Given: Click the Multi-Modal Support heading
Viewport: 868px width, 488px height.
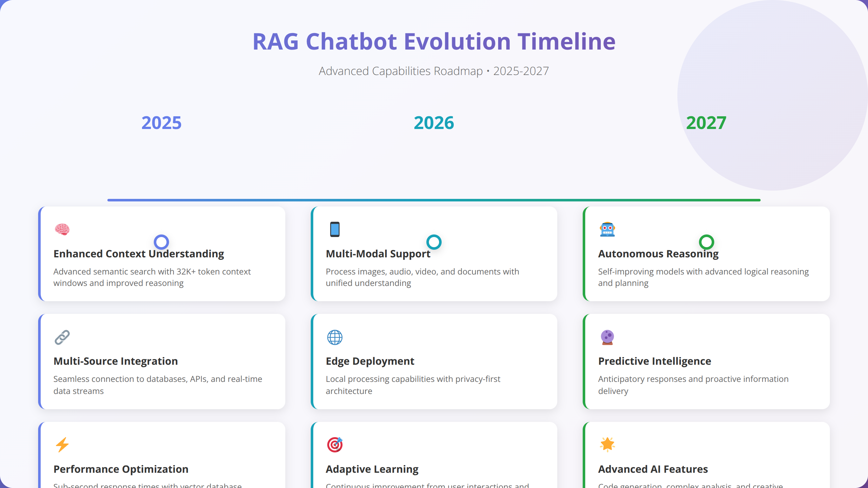Looking at the screenshot, I should click(378, 254).
